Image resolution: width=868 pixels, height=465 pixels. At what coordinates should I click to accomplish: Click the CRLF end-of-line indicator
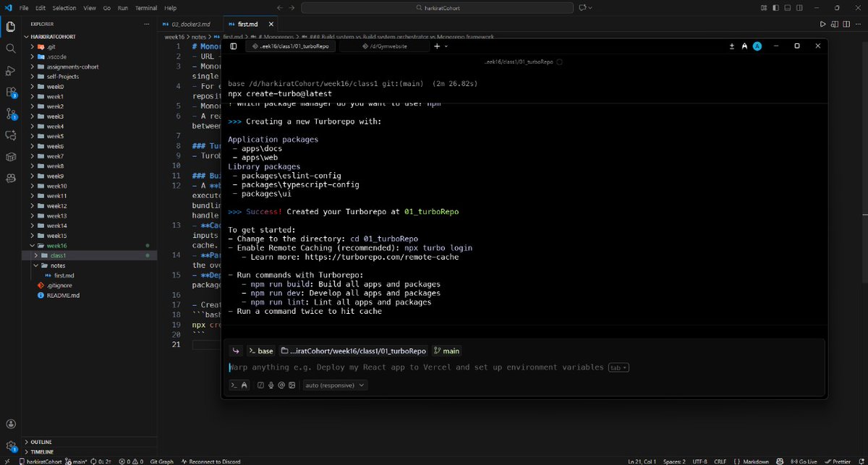(721, 461)
